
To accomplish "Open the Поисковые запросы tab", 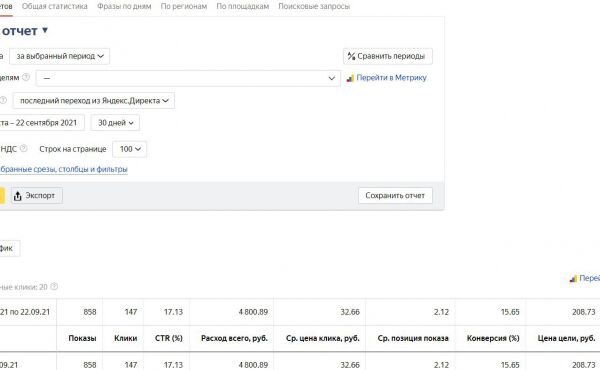I will pos(314,7).
